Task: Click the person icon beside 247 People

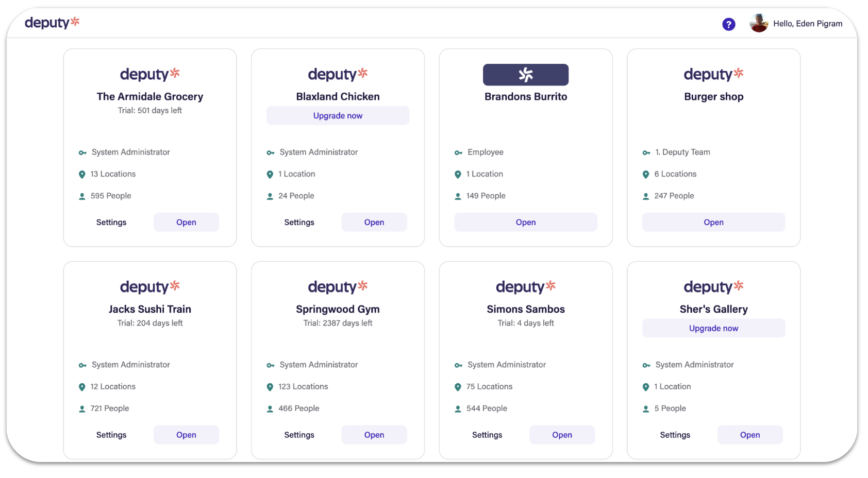Action: click(646, 196)
